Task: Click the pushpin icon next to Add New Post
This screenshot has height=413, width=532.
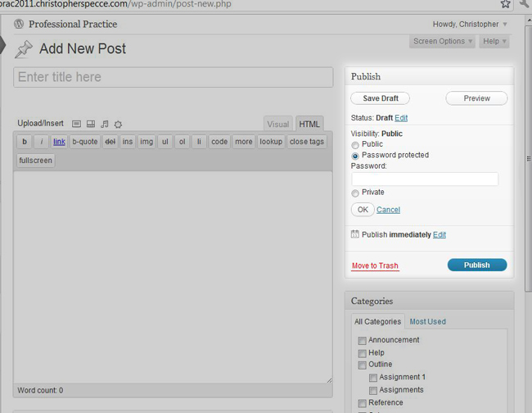Action: 24,49
